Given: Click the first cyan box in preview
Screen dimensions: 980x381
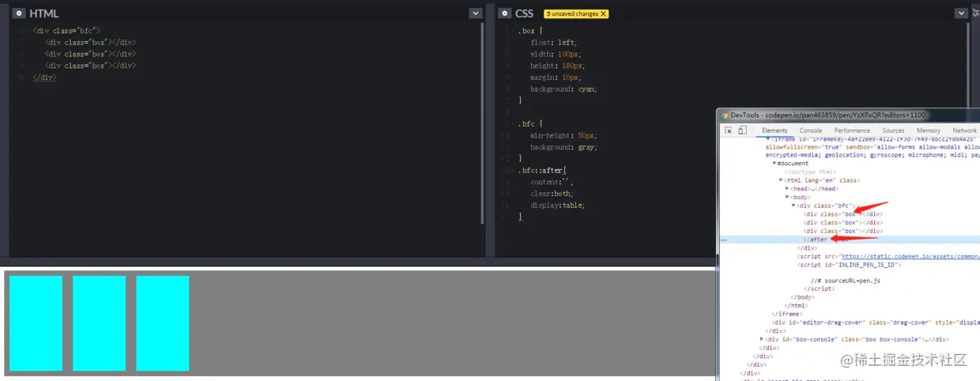Looking at the screenshot, I should [x=36, y=323].
